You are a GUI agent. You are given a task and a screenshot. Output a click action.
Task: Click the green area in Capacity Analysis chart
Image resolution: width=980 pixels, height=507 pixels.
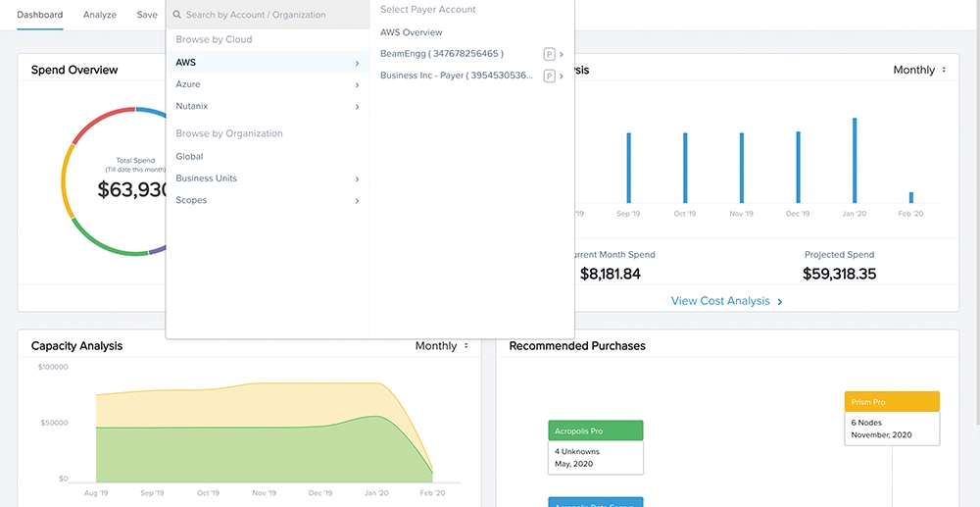(x=250, y=456)
